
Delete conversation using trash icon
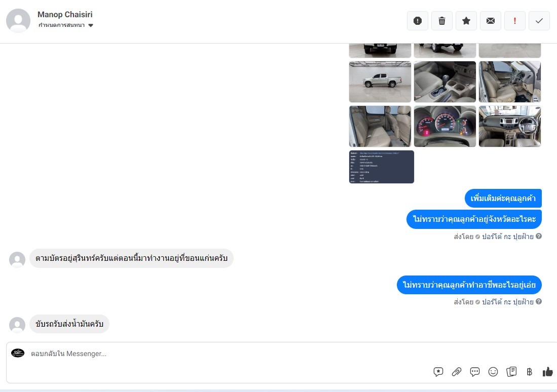442,21
